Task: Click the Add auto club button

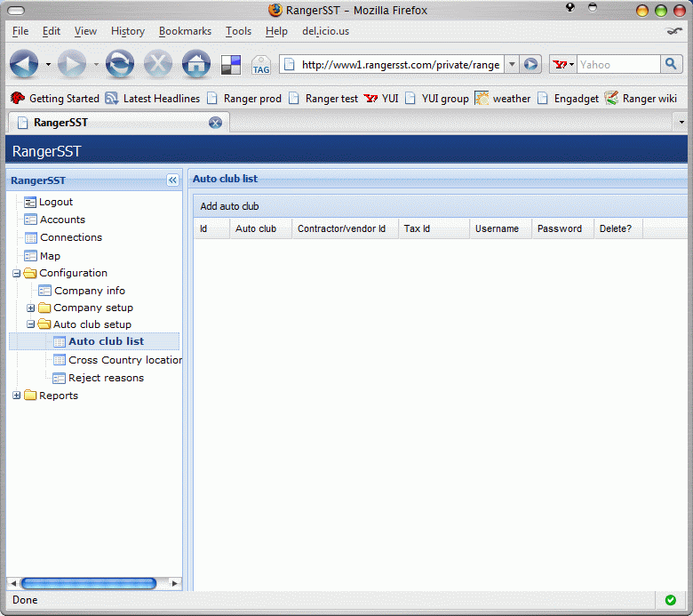Action: (229, 206)
